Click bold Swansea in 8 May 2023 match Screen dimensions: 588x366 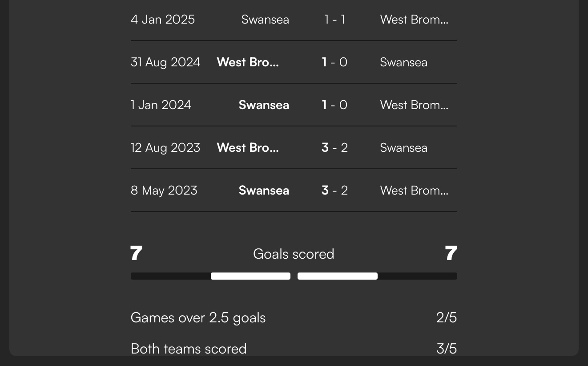pos(264,191)
